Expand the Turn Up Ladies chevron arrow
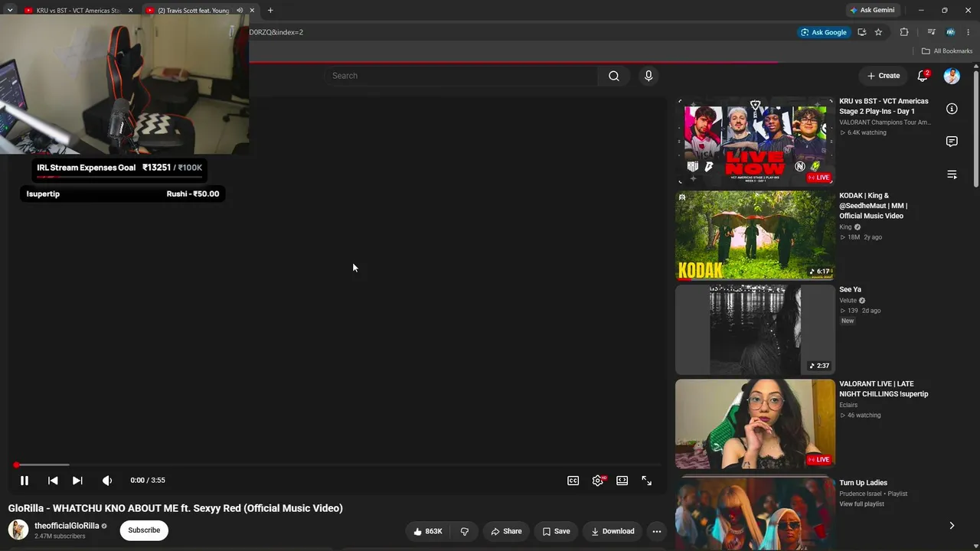The image size is (980, 551). click(952, 526)
